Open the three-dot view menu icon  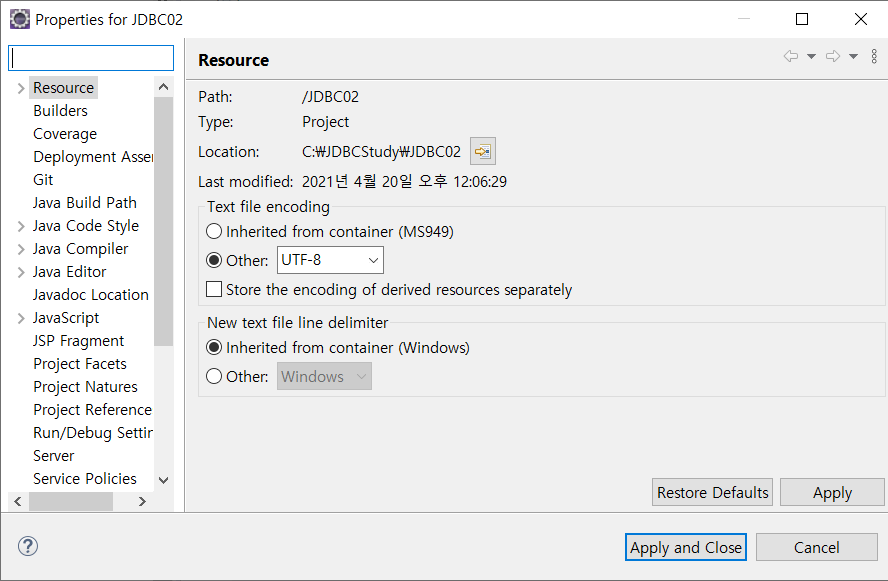pos(874,56)
